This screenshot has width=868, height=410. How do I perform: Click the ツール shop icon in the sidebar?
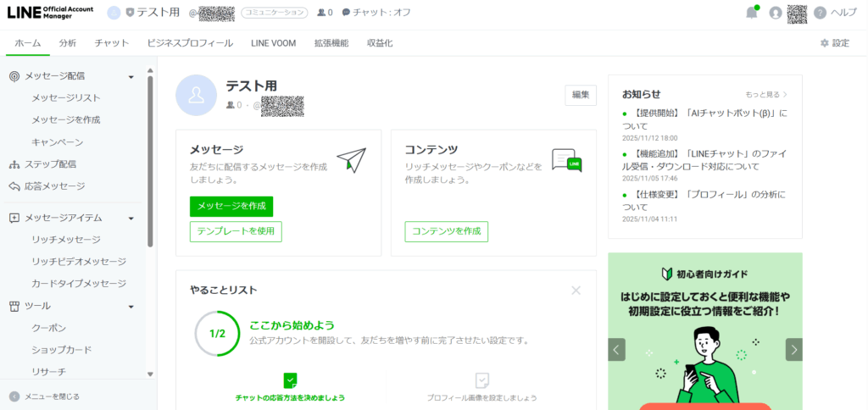(x=14, y=306)
